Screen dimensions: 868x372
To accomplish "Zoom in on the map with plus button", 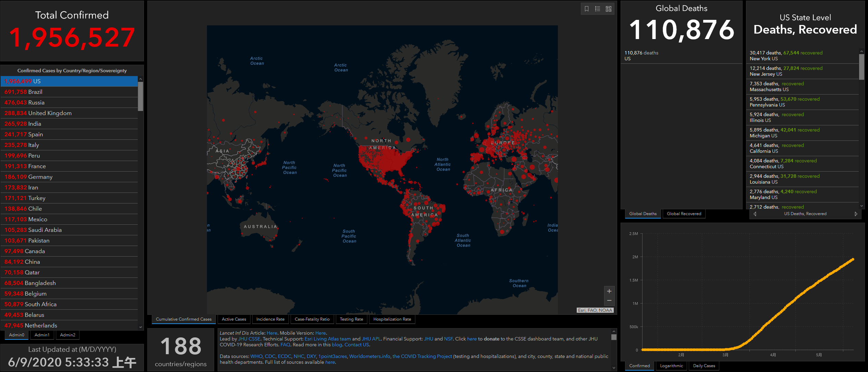I will pos(609,291).
